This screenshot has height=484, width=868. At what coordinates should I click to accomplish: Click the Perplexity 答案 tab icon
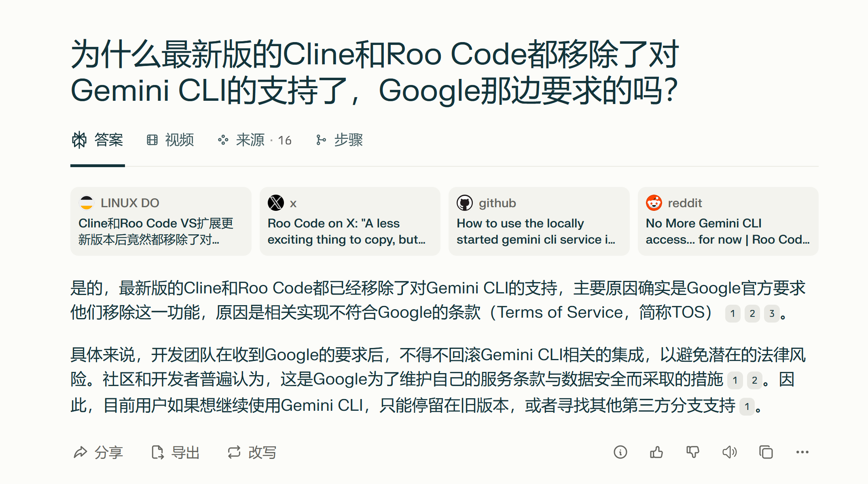[79, 140]
